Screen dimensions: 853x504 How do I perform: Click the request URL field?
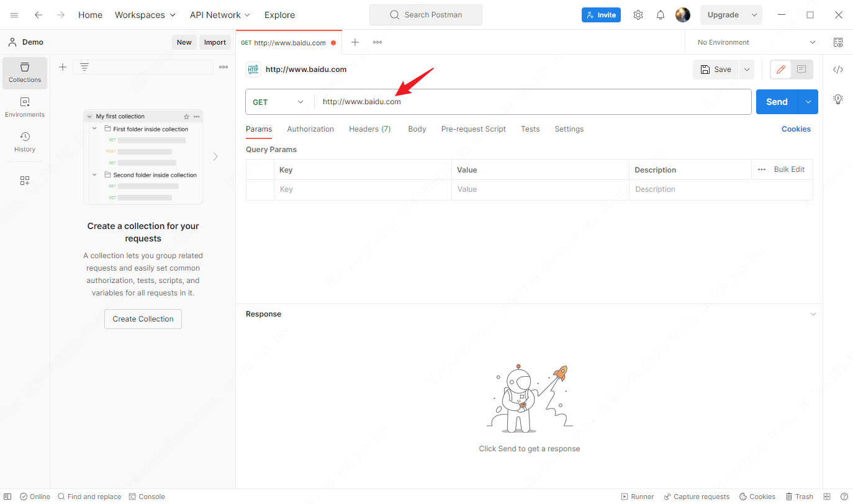pos(533,102)
